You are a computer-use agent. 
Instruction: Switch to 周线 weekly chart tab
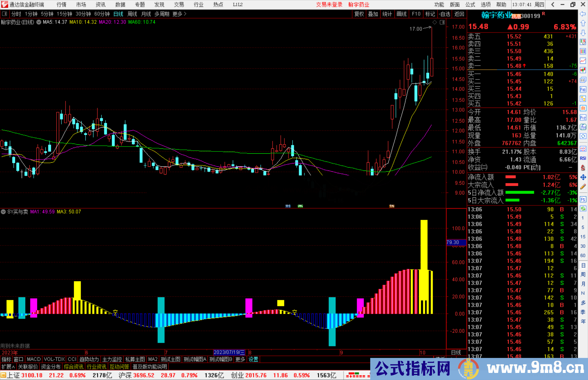pos(132,14)
